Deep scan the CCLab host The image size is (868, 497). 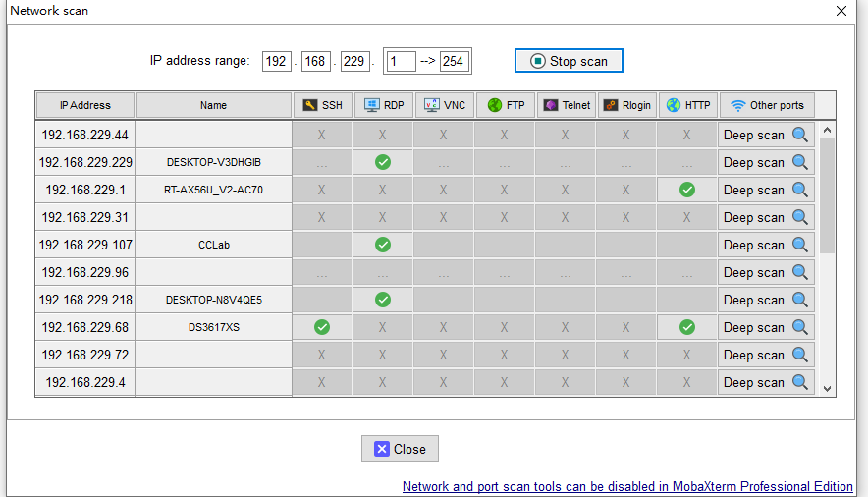coord(766,245)
